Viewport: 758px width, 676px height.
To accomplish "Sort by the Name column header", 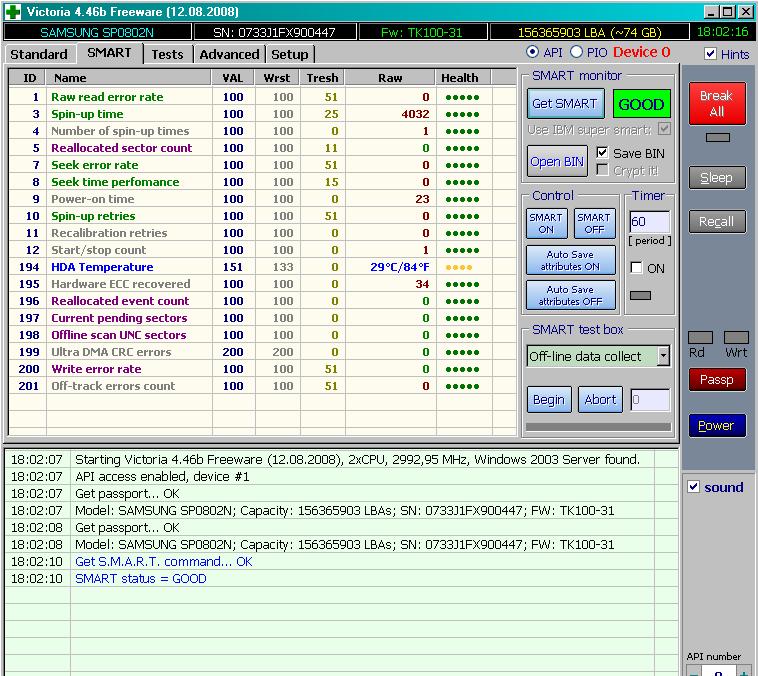I will point(129,78).
